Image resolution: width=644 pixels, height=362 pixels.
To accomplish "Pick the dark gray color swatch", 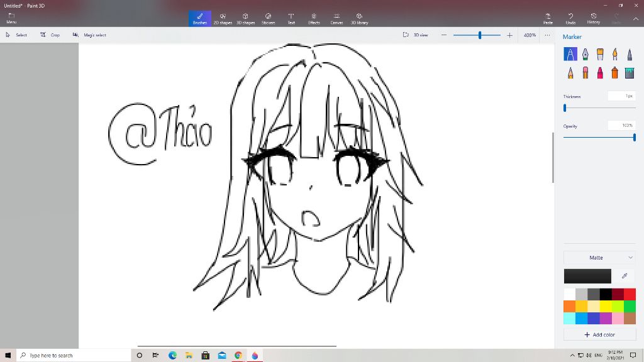I will 594,294.
